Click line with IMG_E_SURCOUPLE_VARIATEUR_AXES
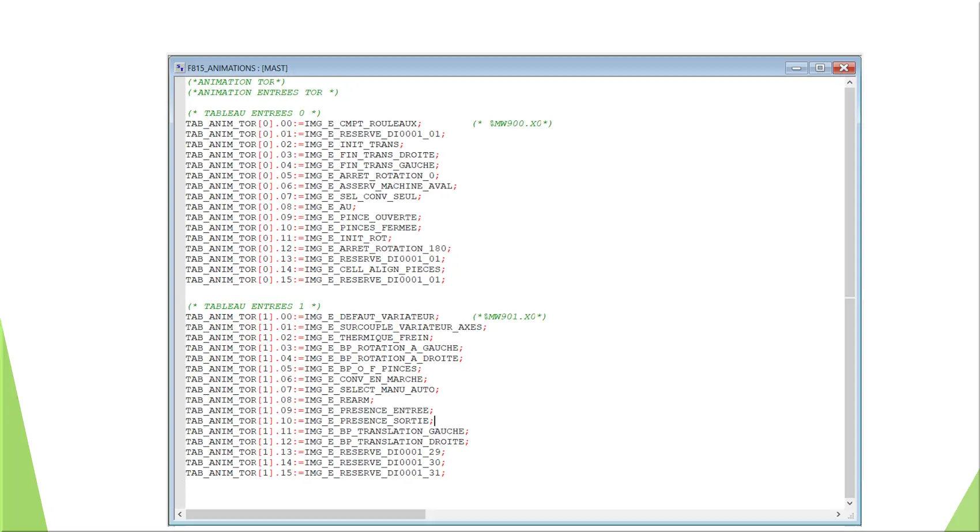The height and width of the screenshot is (532, 980). (336, 327)
